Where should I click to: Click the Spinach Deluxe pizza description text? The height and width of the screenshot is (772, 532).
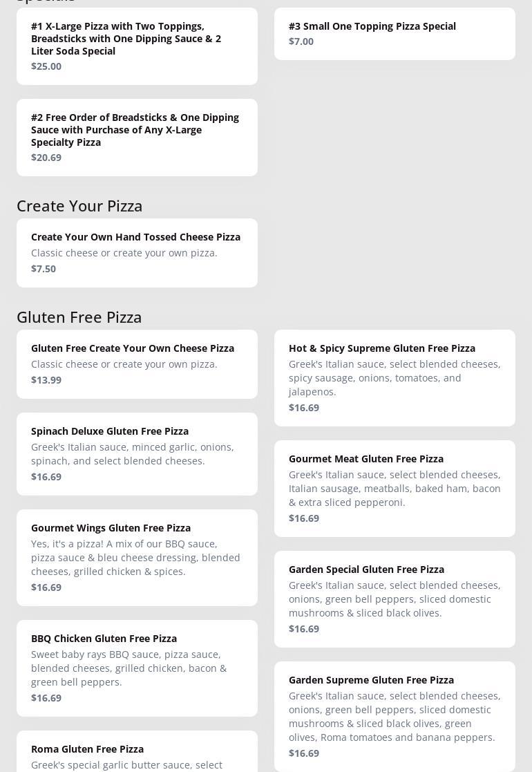click(x=133, y=454)
